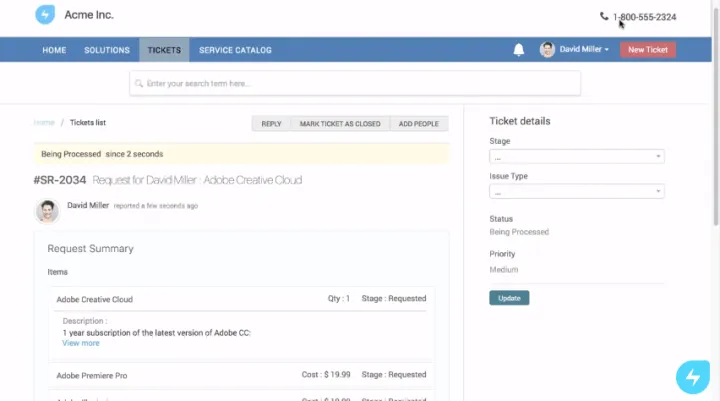The width and height of the screenshot is (720, 401).
Task: Click the Add People button
Action: coord(419,124)
